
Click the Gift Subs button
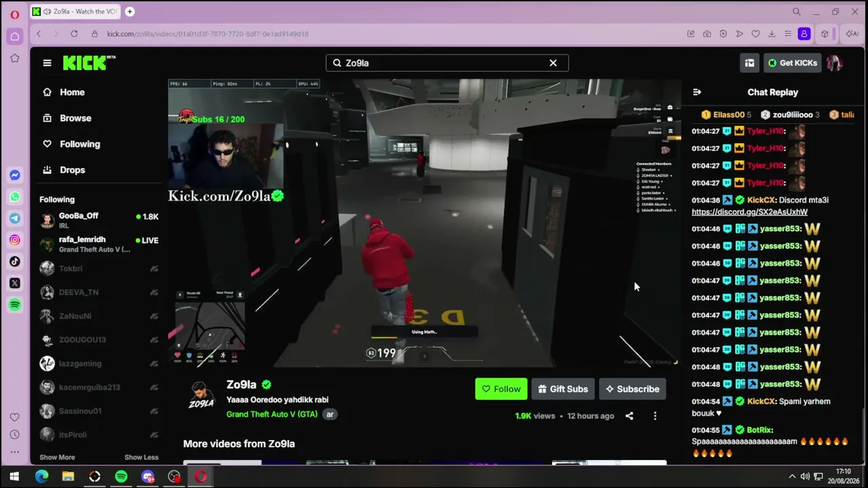click(563, 389)
